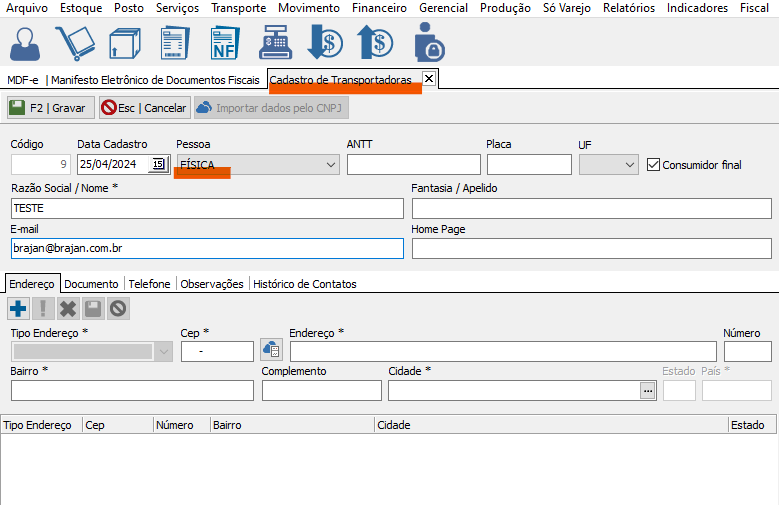Open the calendar picker for Data Cadastro
779x505 pixels.
(158, 165)
